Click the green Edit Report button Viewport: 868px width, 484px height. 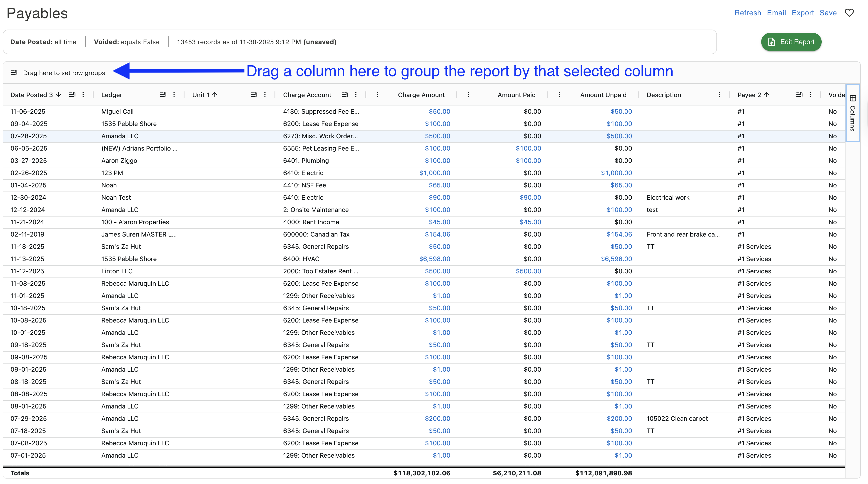(x=791, y=42)
